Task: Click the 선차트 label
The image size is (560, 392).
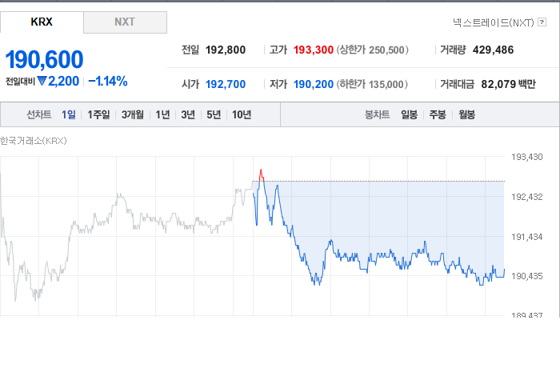Action: pyautogui.click(x=39, y=114)
